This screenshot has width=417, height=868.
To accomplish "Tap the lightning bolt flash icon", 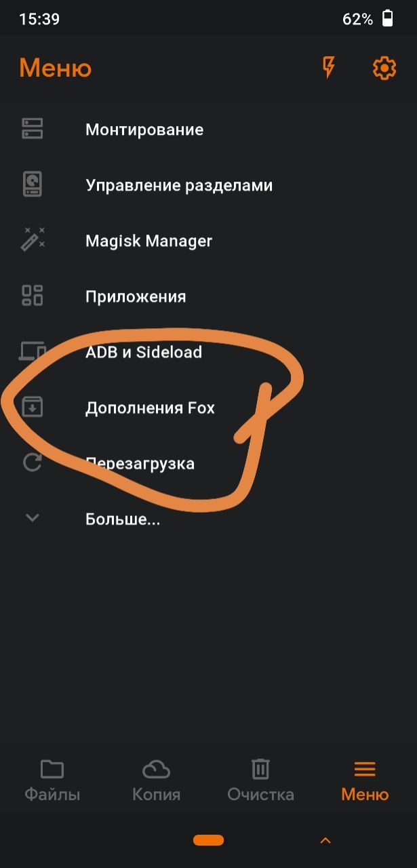I will pos(329,67).
